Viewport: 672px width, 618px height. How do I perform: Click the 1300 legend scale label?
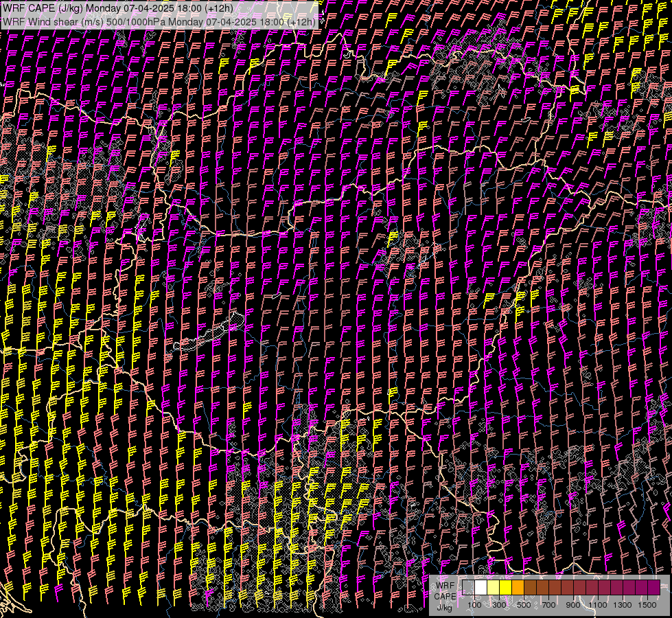(x=623, y=605)
